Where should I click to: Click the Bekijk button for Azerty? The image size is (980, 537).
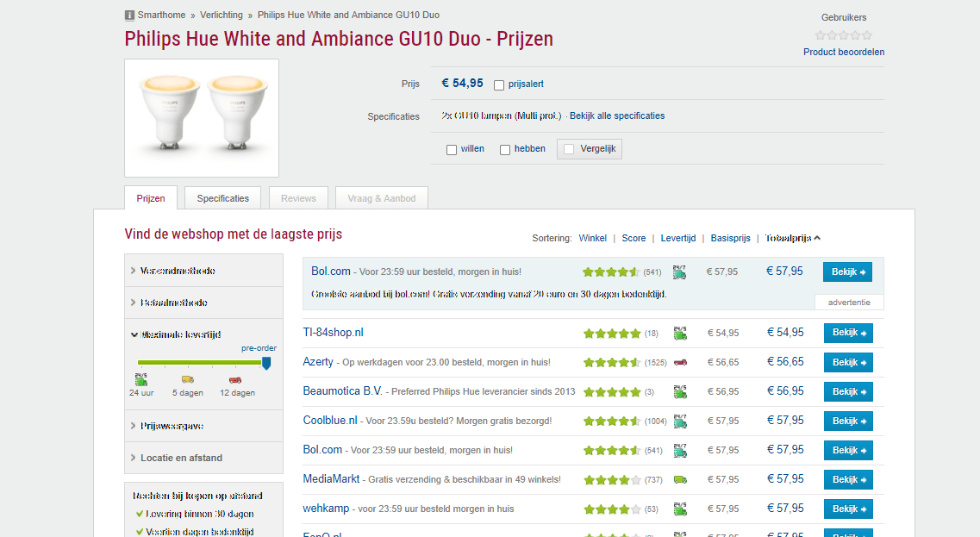pos(848,362)
